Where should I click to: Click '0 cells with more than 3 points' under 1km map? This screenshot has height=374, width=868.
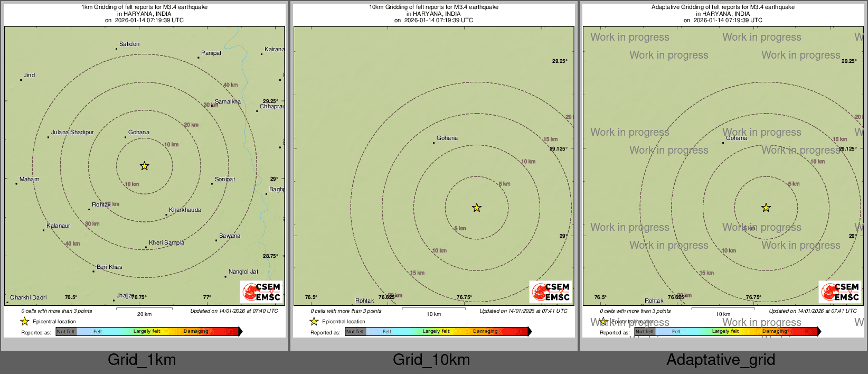pos(56,311)
